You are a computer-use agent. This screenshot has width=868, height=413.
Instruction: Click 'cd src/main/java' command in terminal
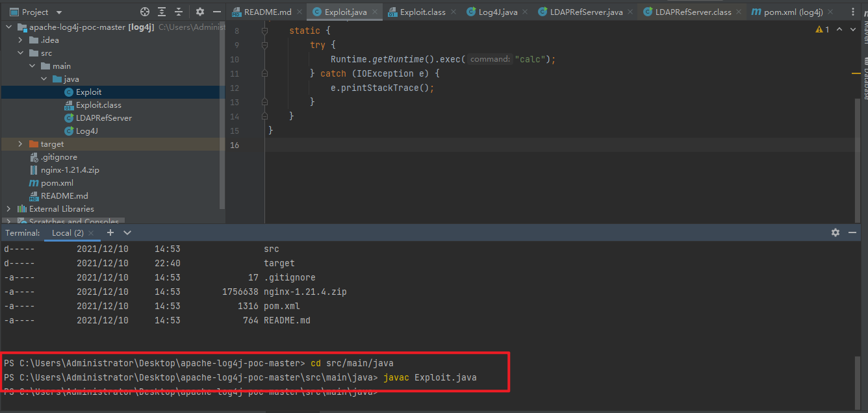[x=351, y=363]
